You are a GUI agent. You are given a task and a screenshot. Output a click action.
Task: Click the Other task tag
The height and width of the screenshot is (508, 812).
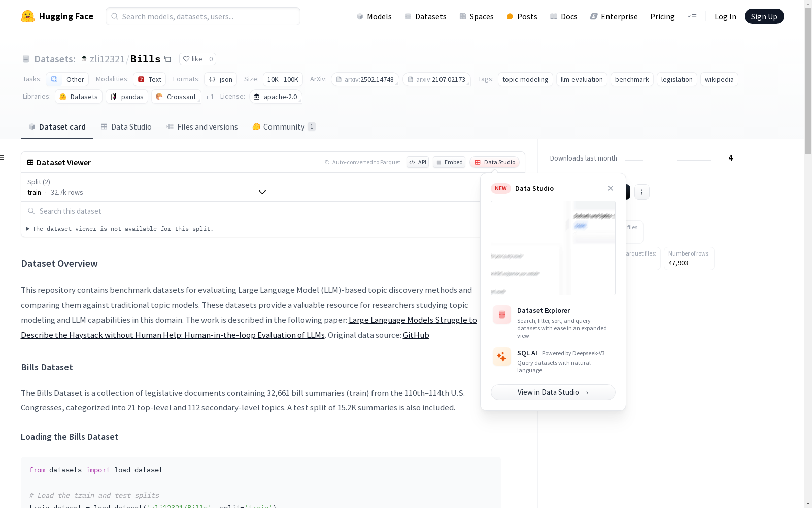(x=67, y=79)
